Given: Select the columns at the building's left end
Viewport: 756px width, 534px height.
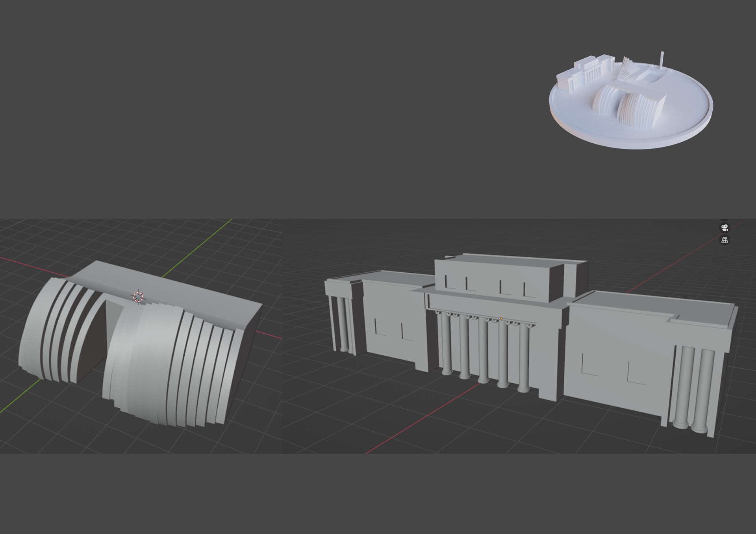Looking at the screenshot, I should click(342, 325).
